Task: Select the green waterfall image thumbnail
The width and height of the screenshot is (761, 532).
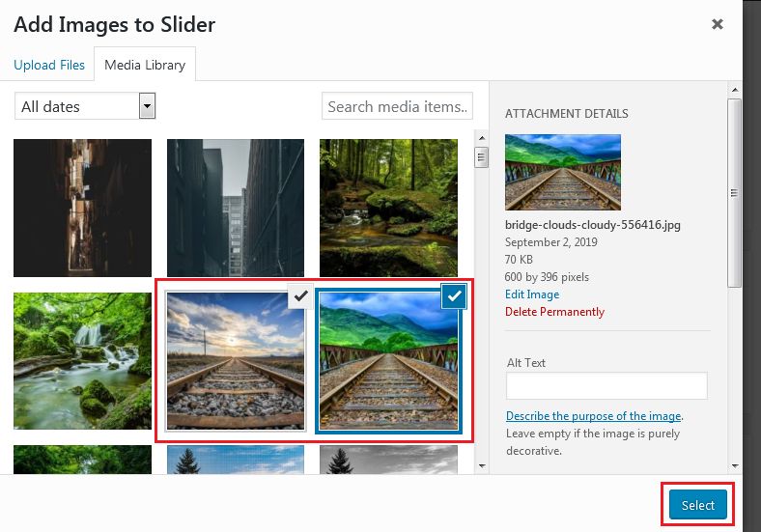Action: coord(82,361)
